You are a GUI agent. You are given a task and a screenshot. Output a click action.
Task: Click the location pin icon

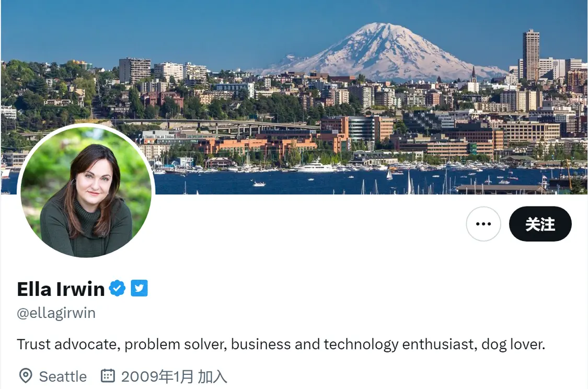coord(25,376)
